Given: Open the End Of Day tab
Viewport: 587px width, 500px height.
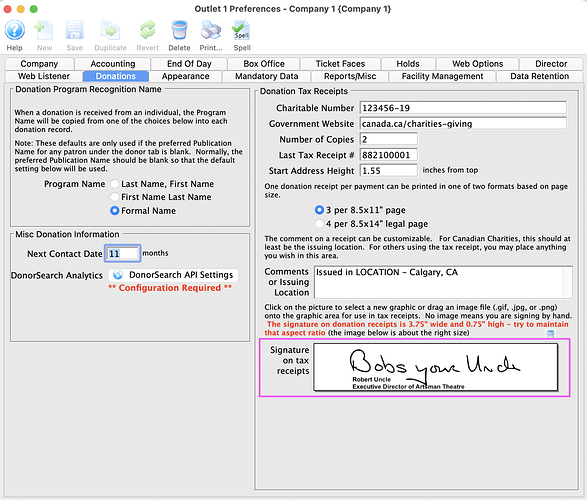Looking at the screenshot, I should click(189, 64).
